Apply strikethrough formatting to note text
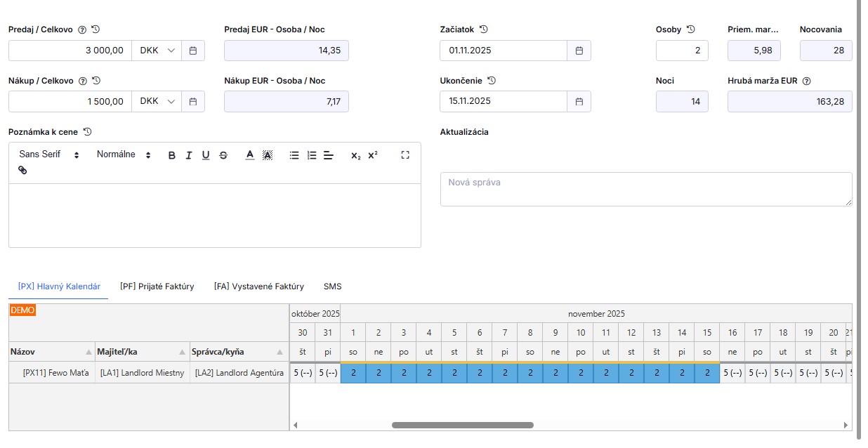The height and width of the screenshot is (448, 868). (x=223, y=155)
